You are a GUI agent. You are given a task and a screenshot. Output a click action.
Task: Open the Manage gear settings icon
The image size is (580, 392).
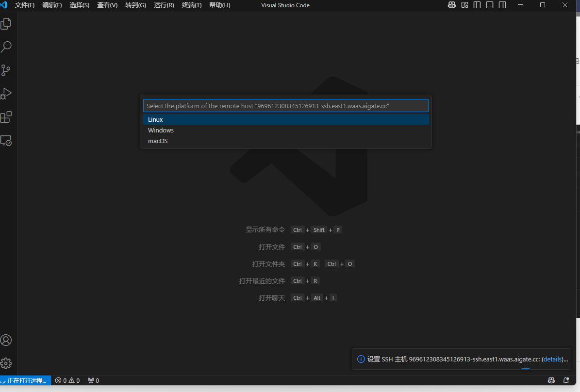[6, 363]
